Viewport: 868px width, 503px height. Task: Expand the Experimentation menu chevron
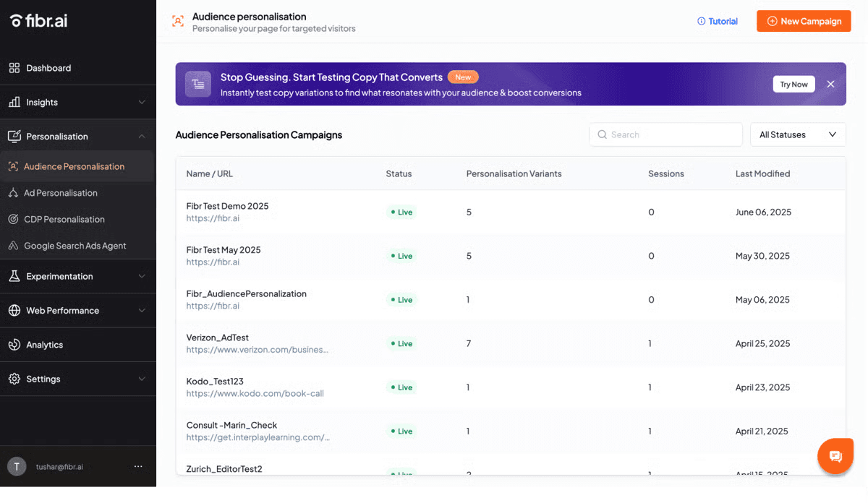click(x=142, y=276)
